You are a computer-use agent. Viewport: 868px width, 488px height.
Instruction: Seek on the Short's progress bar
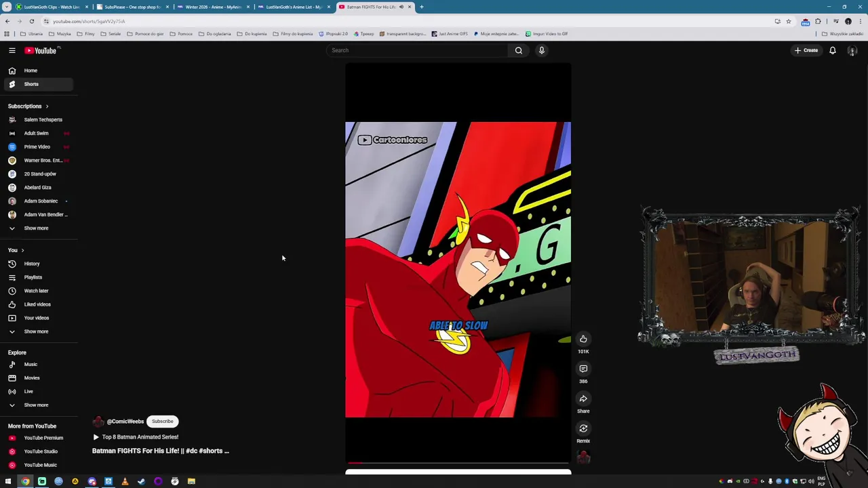click(x=458, y=463)
